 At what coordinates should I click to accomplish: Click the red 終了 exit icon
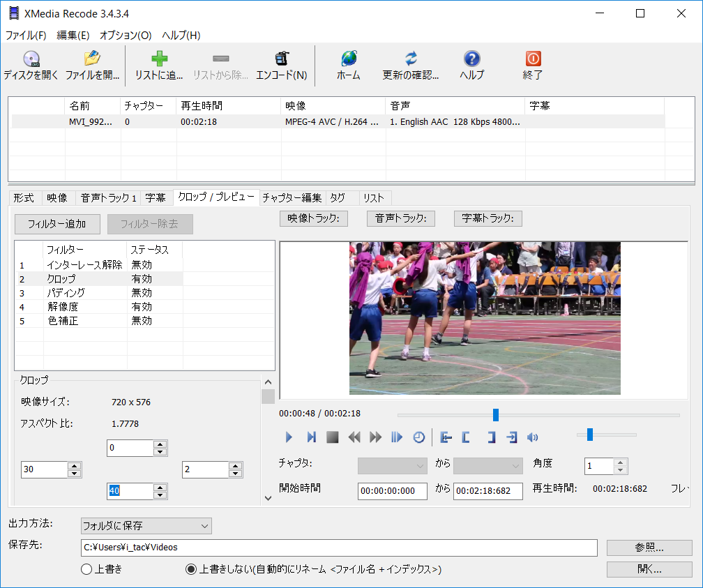pos(533,59)
